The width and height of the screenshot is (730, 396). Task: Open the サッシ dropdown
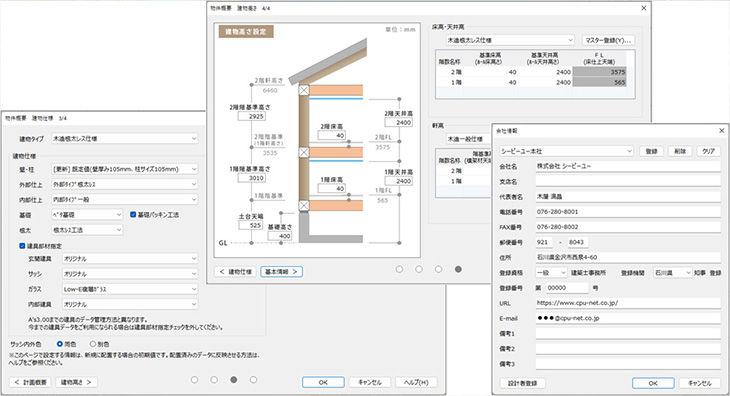[130, 274]
